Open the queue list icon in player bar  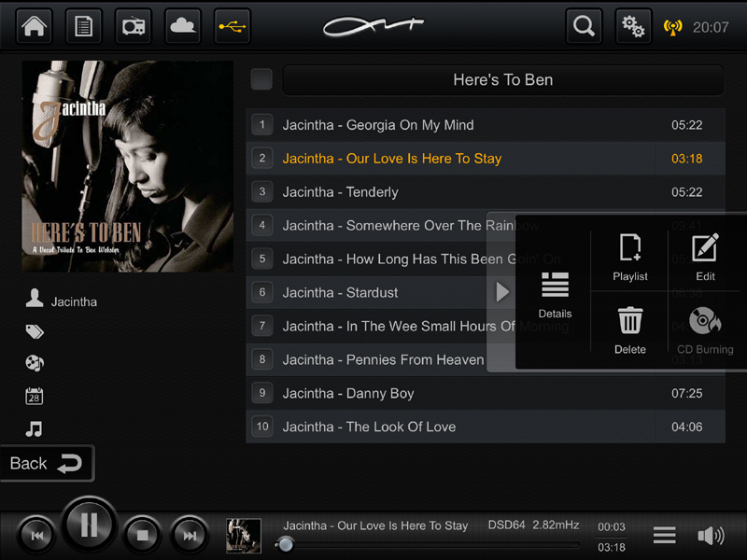click(x=664, y=535)
